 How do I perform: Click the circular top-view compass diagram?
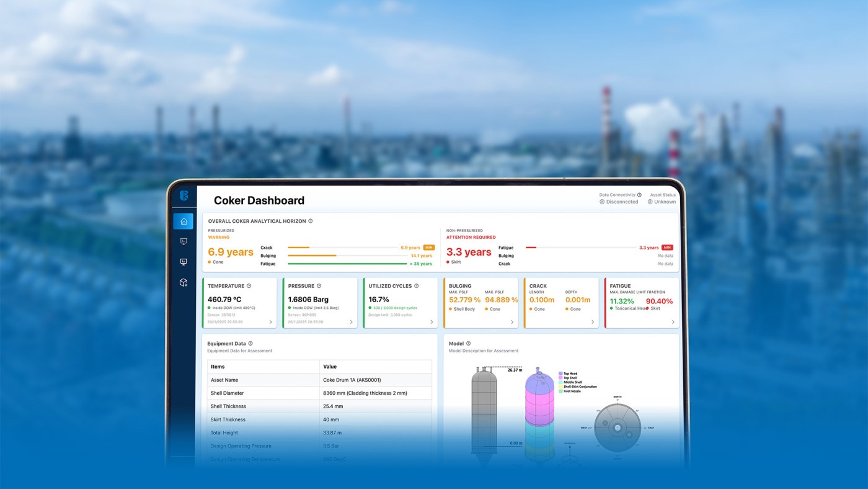[617, 428]
